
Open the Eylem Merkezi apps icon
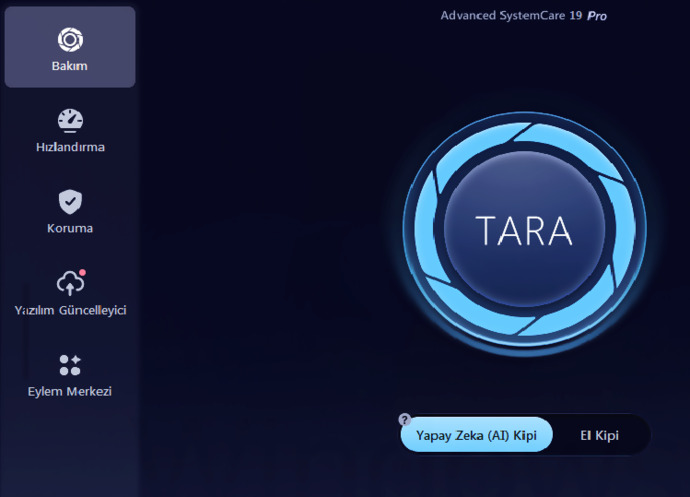pyautogui.click(x=70, y=365)
